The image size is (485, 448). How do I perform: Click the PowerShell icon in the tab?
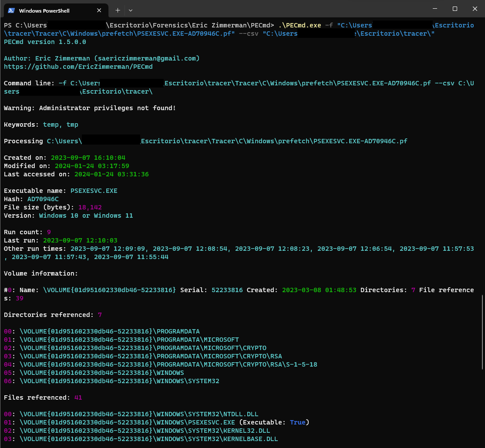(11, 10)
